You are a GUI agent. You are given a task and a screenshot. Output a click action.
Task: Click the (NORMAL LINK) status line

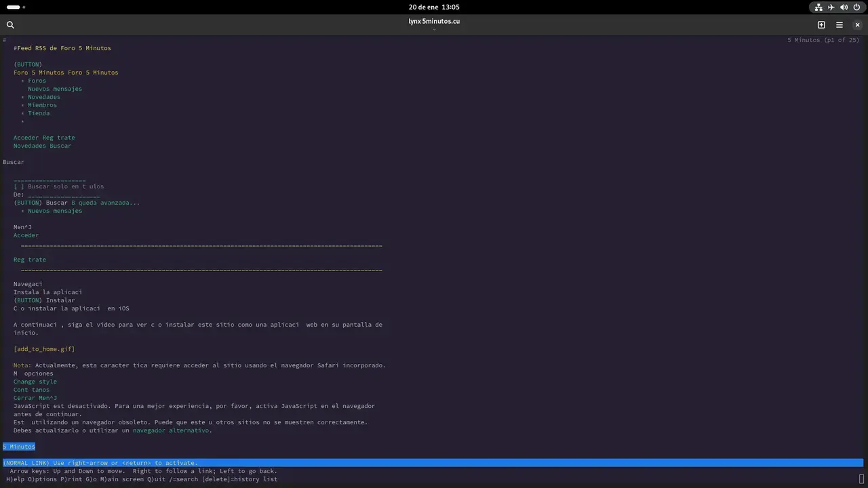[x=433, y=463]
